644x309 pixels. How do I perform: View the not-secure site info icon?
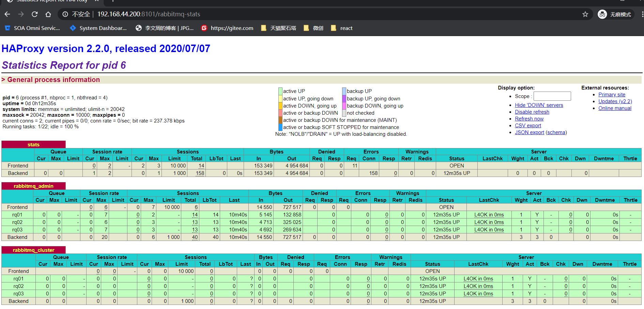point(65,14)
